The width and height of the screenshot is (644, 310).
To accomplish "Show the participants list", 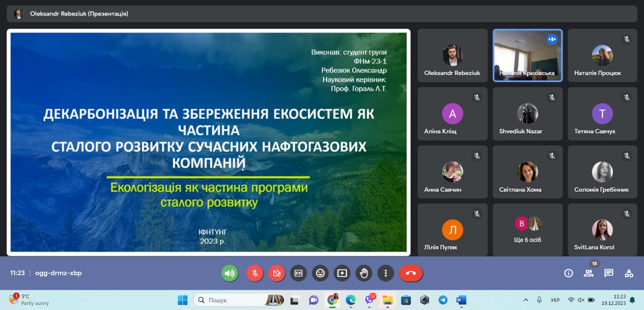I will click(589, 273).
